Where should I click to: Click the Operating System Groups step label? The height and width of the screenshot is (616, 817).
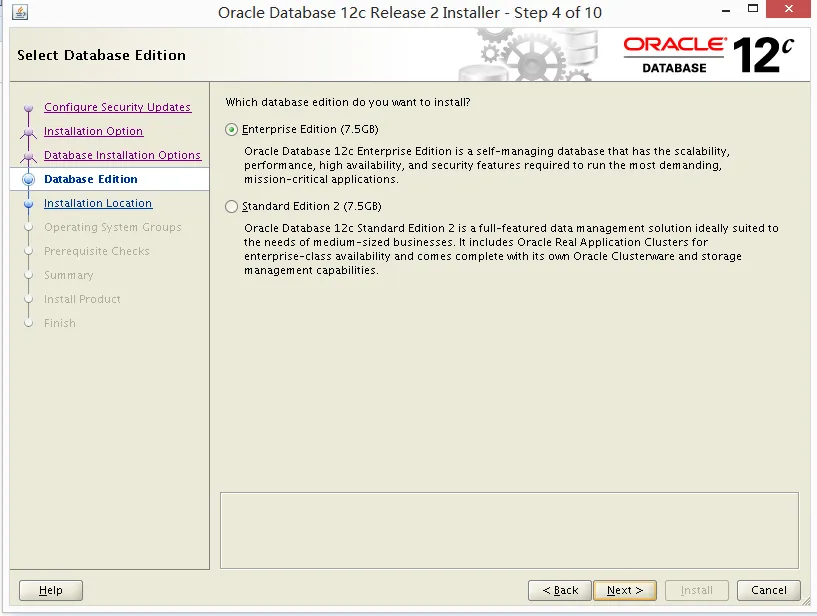[113, 227]
